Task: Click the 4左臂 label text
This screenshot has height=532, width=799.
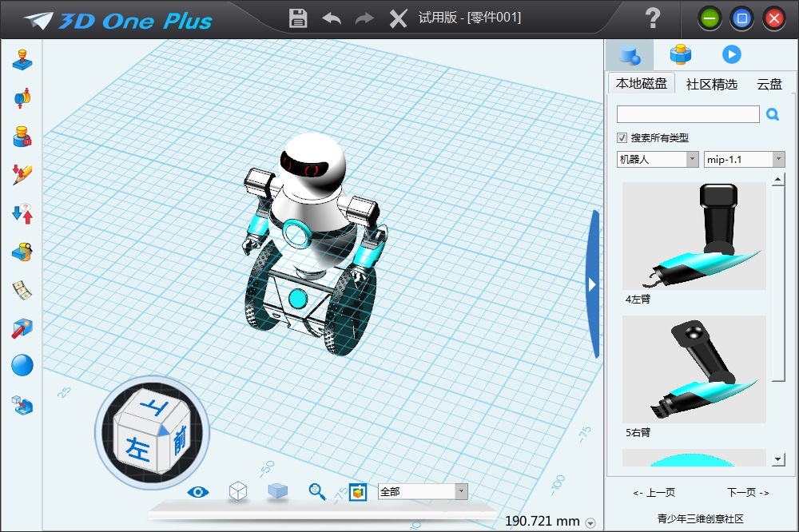Action: (638, 299)
